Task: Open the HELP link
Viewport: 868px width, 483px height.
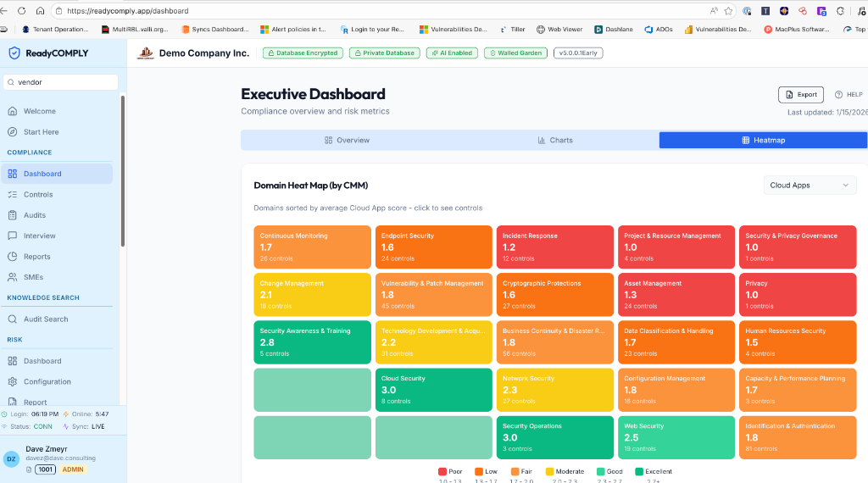Action: (849, 95)
